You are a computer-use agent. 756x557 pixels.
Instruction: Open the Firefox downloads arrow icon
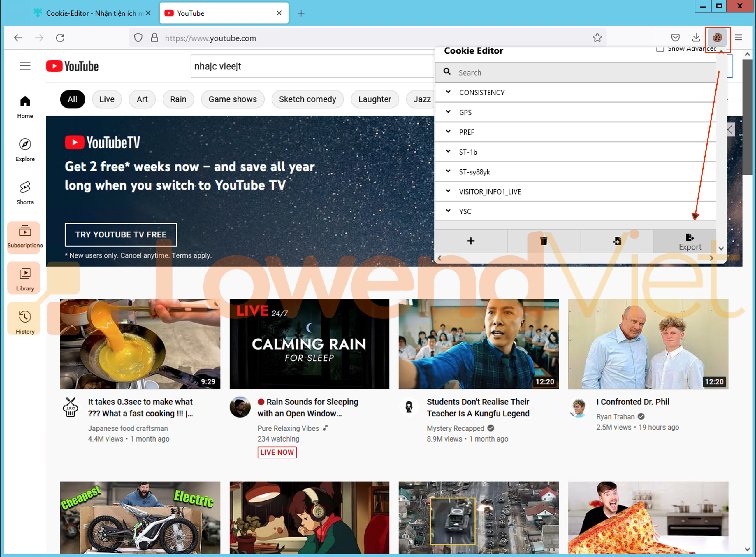point(696,38)
